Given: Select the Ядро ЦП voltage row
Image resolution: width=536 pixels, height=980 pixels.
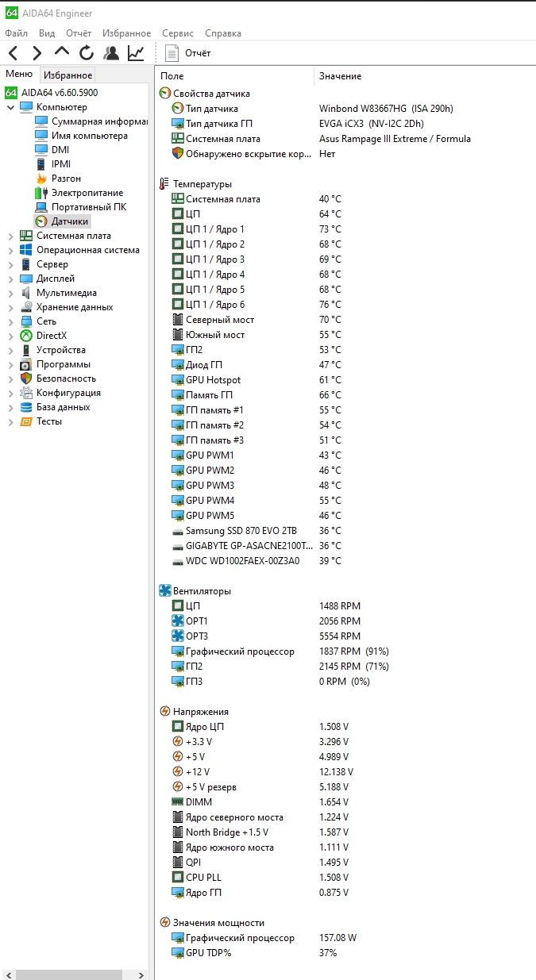Looking at the screenshot, I should [x=345, y=727].
